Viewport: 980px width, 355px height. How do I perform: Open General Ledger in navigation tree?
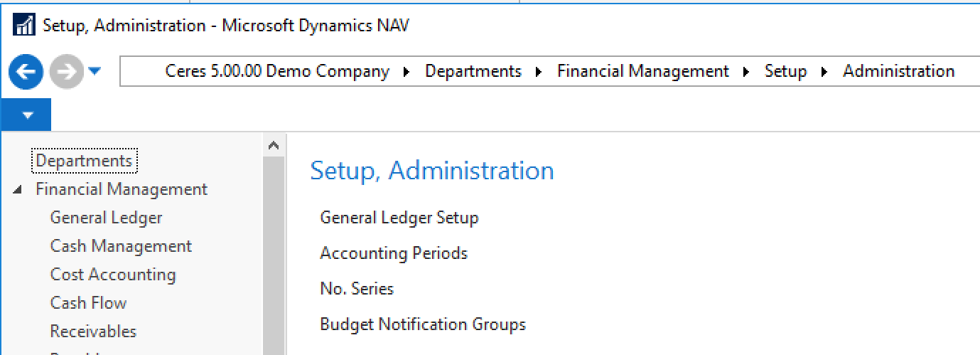click(106, 218)
